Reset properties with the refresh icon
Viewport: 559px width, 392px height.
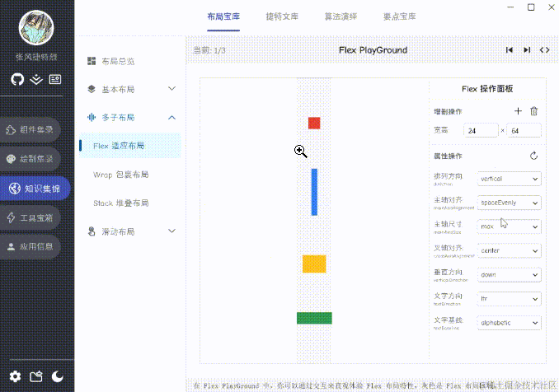pos(533,156)
